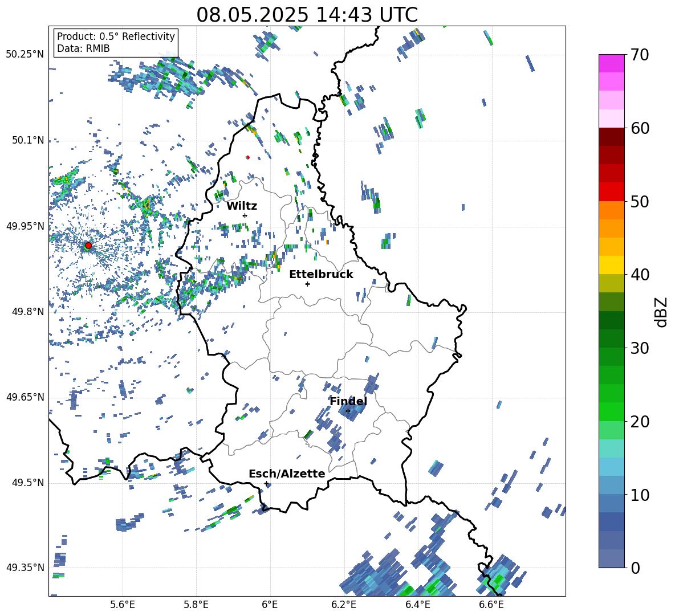The height and width of the screenshot is (616, 675).
Task: Click the 30 value on the colorbar
Action: [x=640, y=348]
